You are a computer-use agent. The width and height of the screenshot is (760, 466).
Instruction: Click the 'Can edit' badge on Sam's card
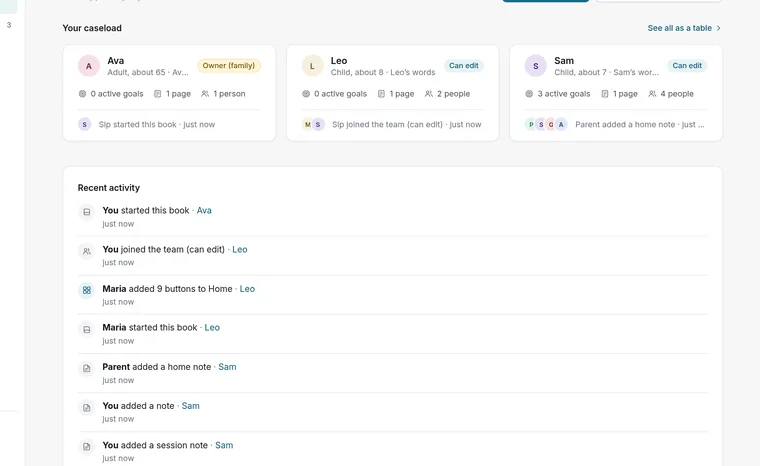click(687, 65)
